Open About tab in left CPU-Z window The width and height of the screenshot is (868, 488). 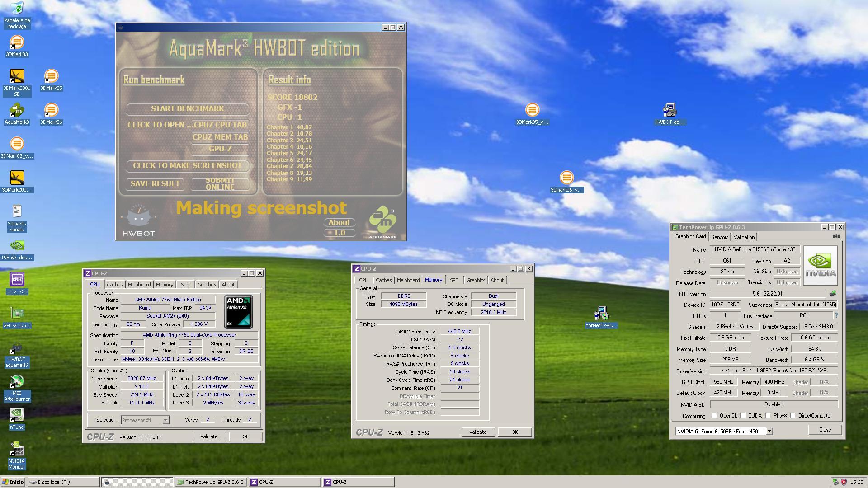pos(228,285)
